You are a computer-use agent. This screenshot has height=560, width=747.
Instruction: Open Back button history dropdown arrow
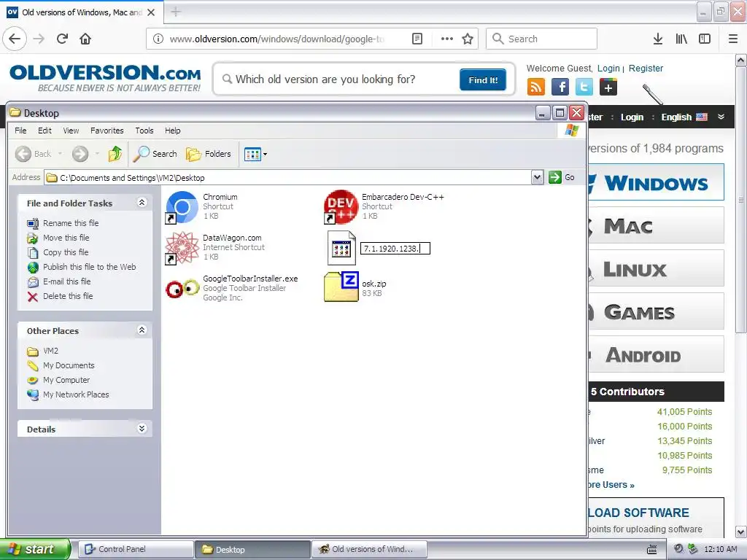click(60, 154)
